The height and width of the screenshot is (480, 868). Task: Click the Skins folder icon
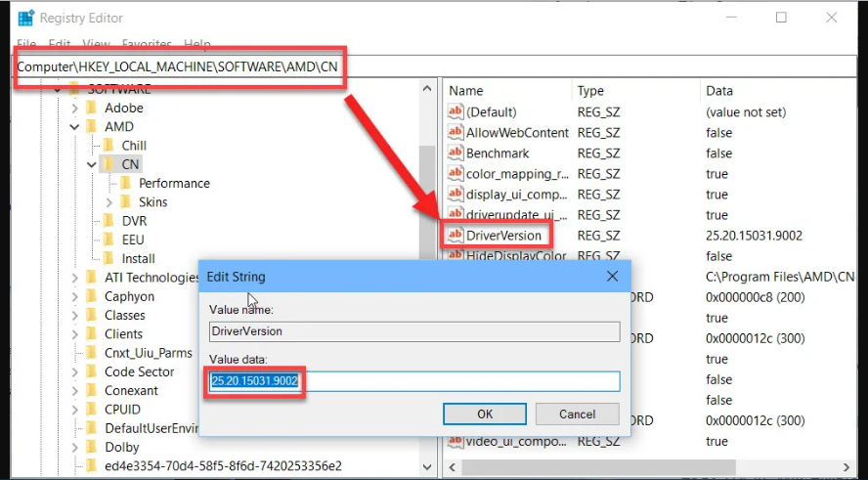coord(126,201)
